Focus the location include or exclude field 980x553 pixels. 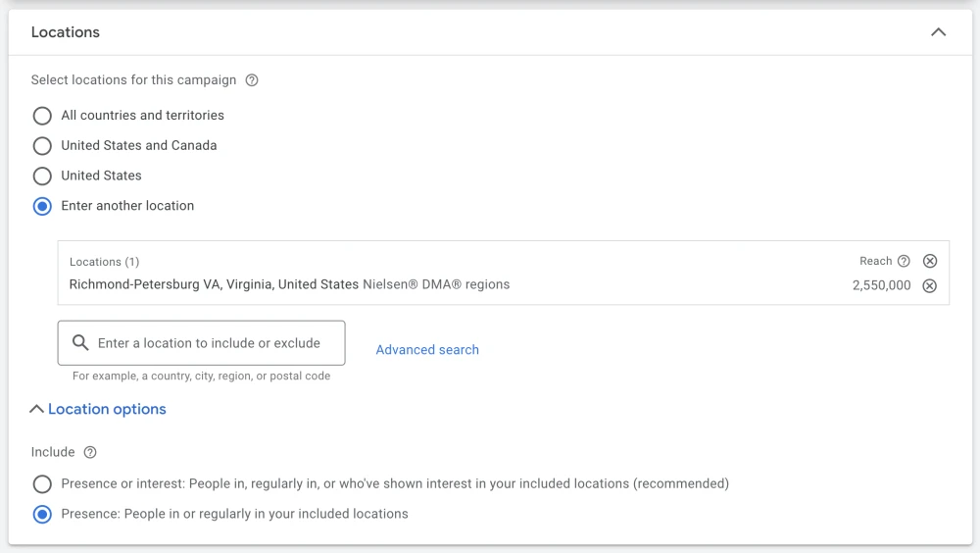pyautogui.click(x=201, y=343)
